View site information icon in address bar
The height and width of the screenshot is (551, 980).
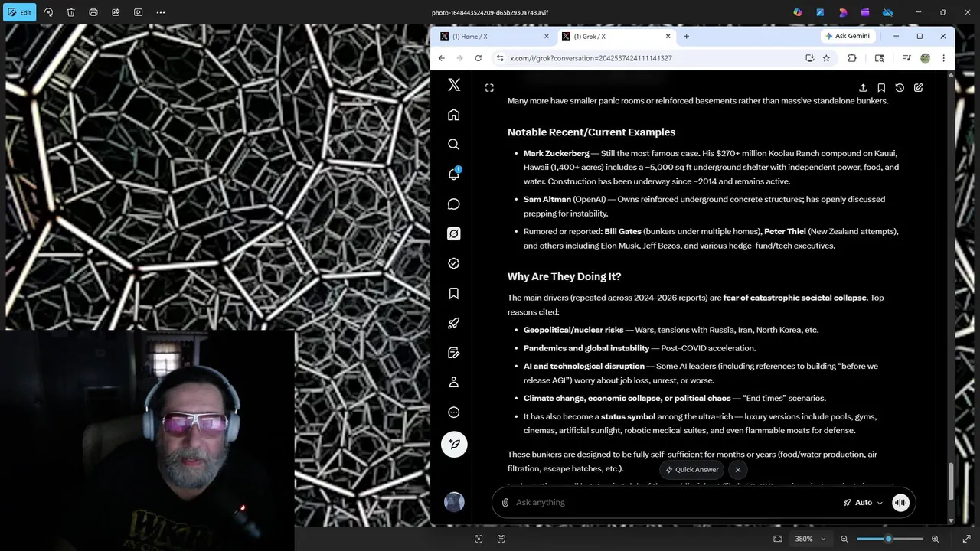(x=500, y=58)
